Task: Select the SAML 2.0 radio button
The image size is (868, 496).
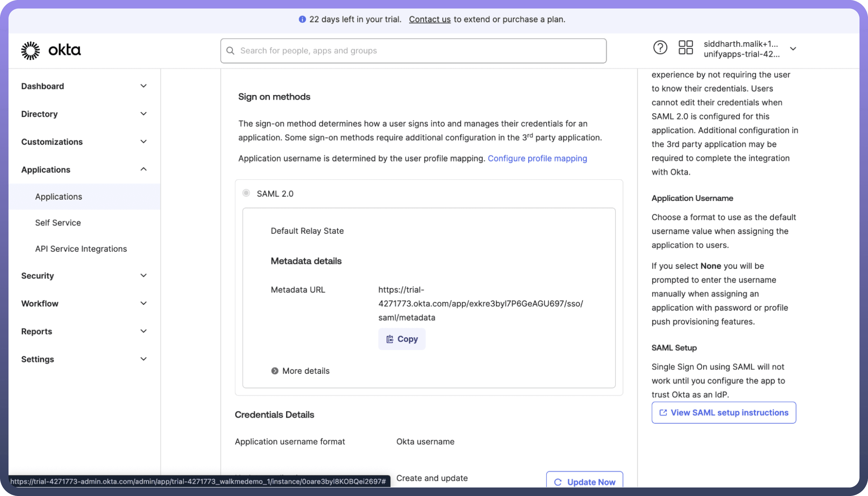Action: point(246,193)
